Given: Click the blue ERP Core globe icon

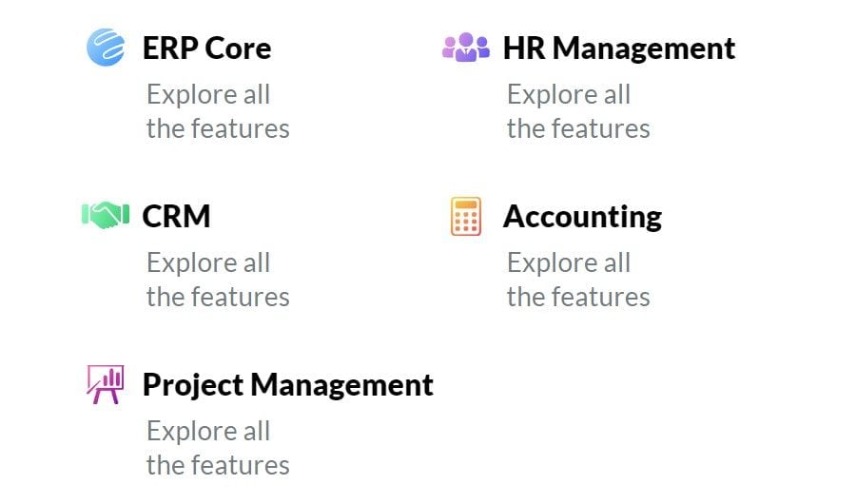Looking at the screenshot, I should coord(106,48).
